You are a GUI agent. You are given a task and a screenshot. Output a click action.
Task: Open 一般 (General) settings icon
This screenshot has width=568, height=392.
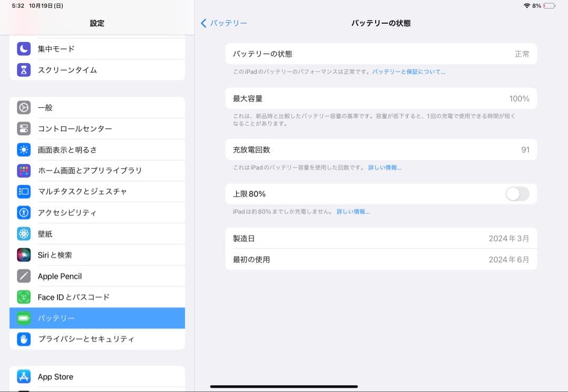pos(24,107)
